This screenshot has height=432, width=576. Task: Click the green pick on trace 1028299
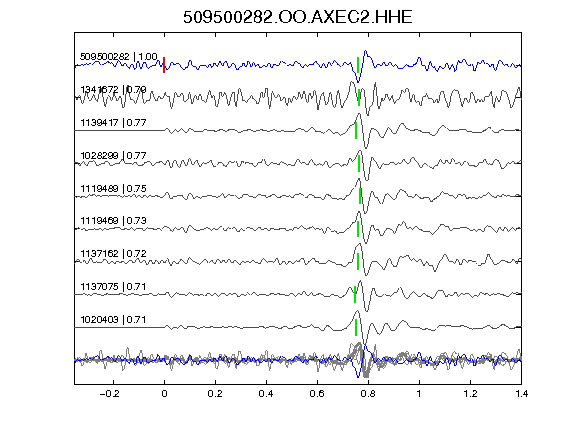point(359,163)
